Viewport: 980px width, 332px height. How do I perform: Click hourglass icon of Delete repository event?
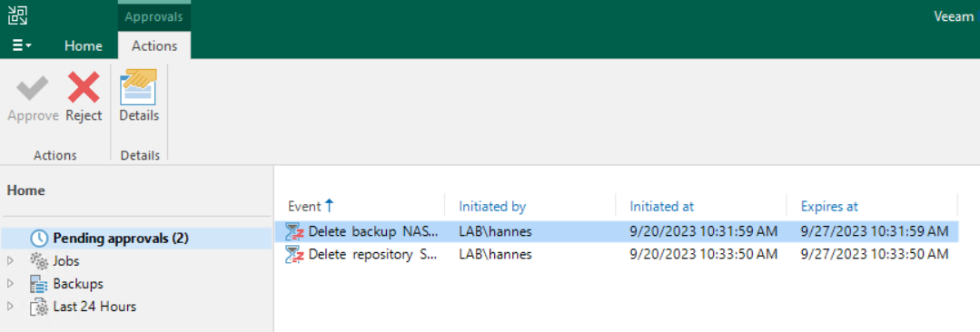[x=294, y=254]
